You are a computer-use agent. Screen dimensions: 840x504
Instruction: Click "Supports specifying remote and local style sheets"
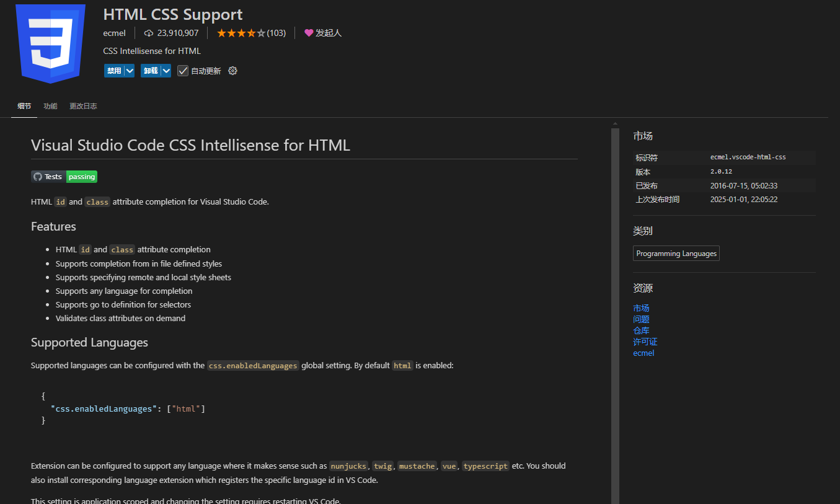coord(143,277)
